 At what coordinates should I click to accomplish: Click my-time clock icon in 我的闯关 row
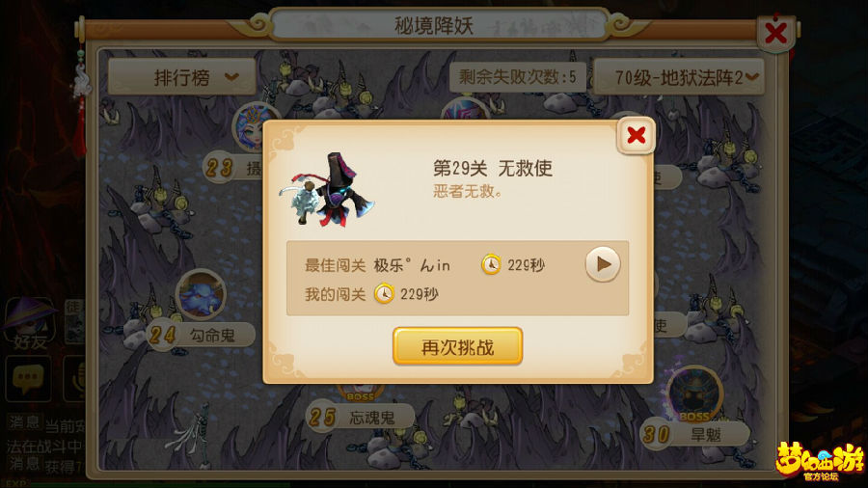pyautogui.click(x=384, y=293)
